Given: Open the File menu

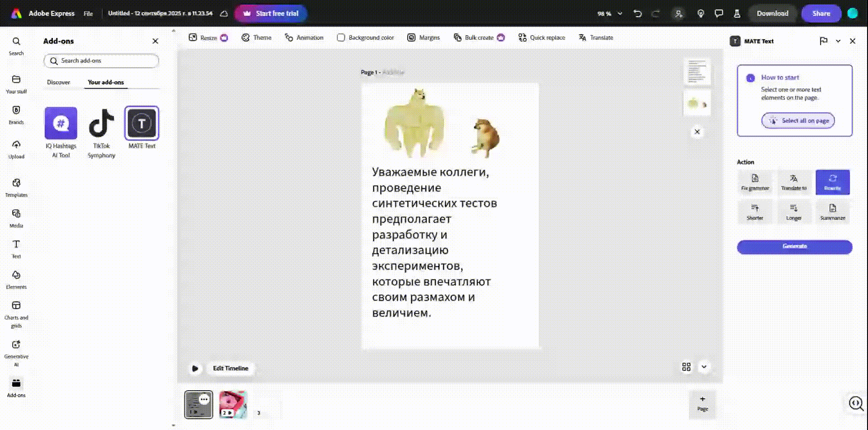Looking at the screenshot, I should 88,14.
